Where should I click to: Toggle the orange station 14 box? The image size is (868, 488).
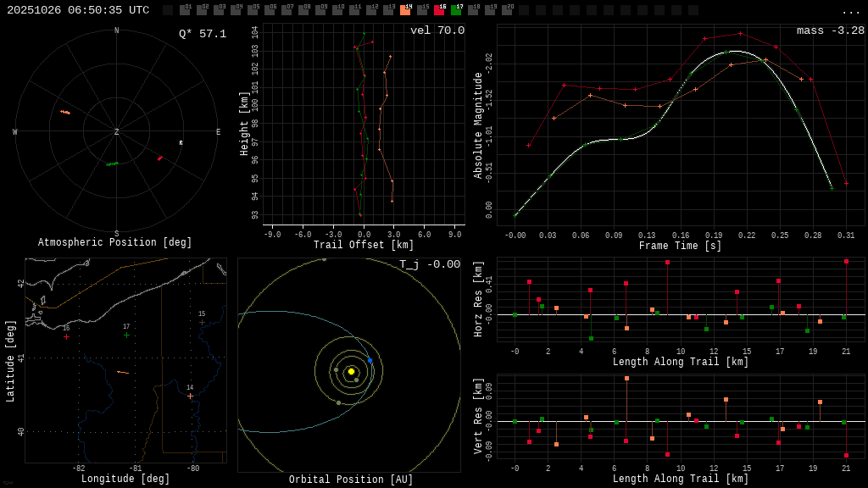[x=405, y=10]
